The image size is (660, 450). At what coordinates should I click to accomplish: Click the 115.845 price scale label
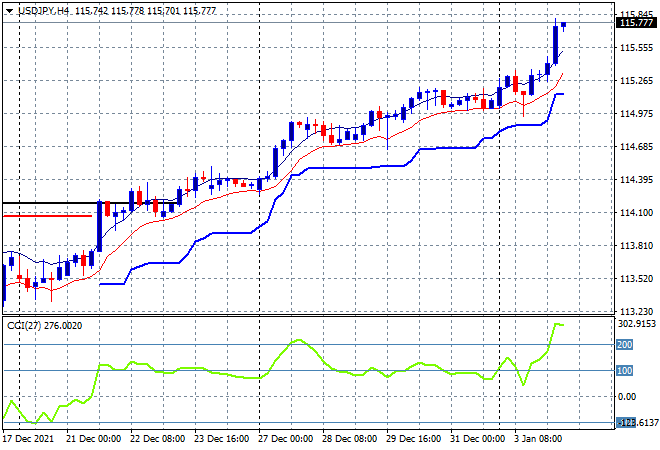pyautogui.click(x=636, y=15)
